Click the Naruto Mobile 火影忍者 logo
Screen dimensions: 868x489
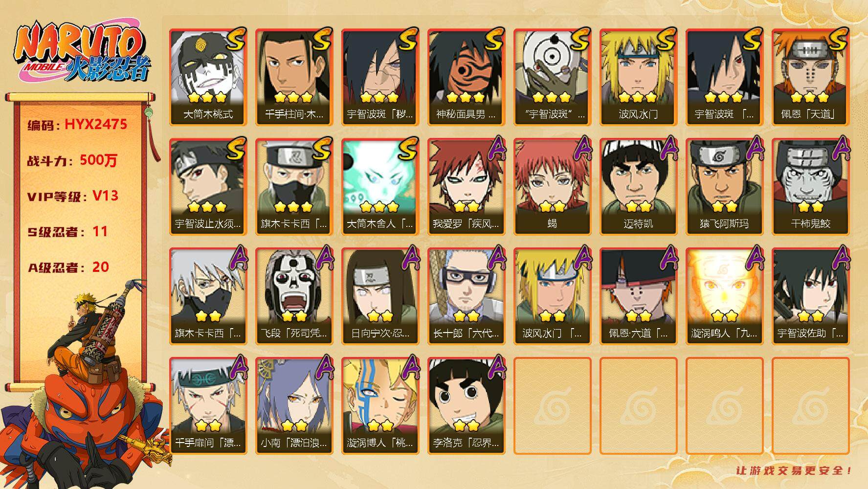82,53
